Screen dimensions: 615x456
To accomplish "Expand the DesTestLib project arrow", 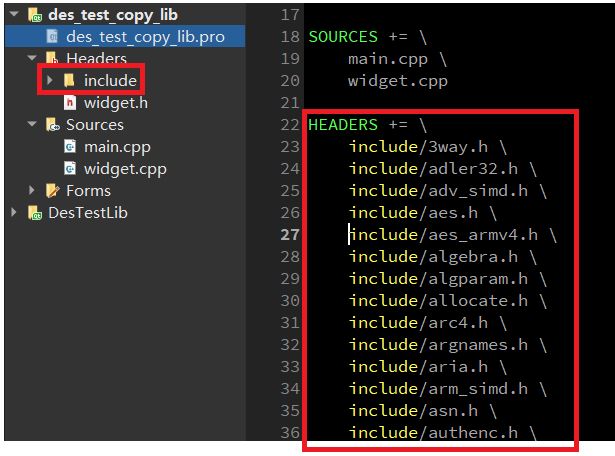I will pos(13,213).
